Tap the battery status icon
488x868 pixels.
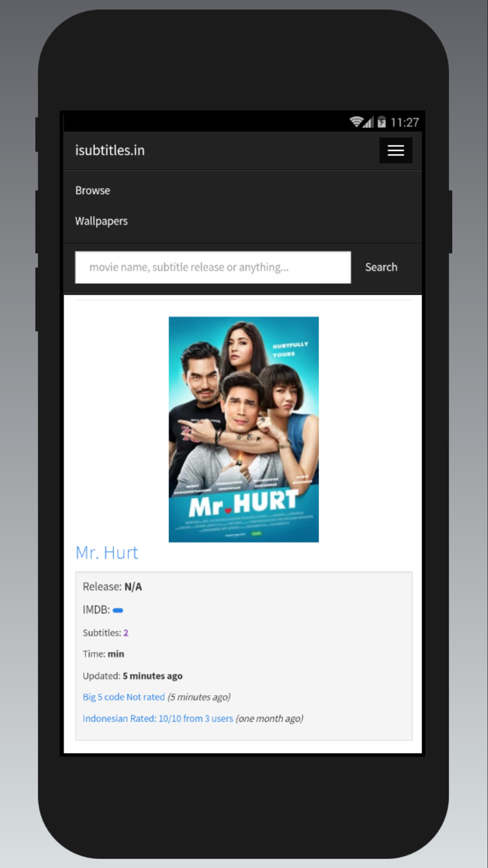click(x=382, y=122)
